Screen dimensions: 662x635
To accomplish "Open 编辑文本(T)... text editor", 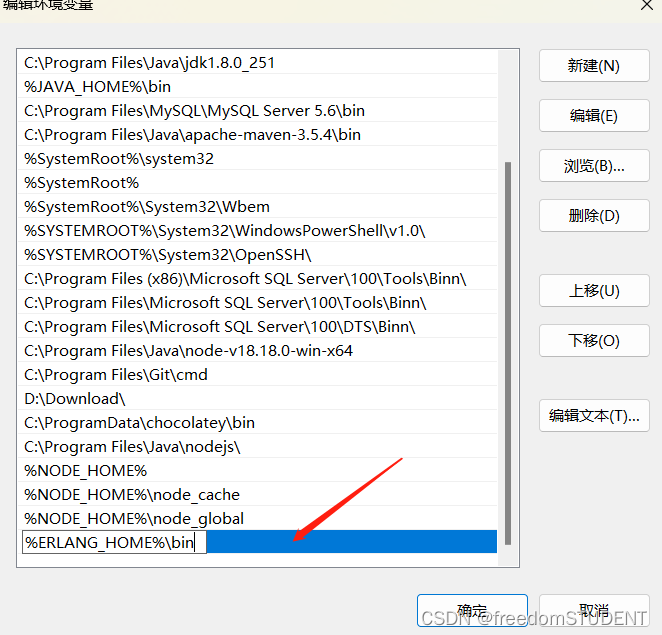I will (593, 416).
